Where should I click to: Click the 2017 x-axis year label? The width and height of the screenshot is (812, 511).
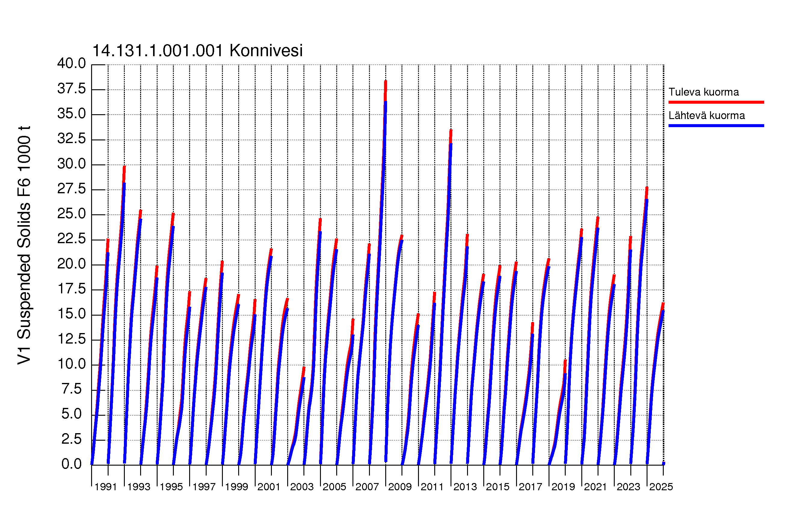point(530,487)
